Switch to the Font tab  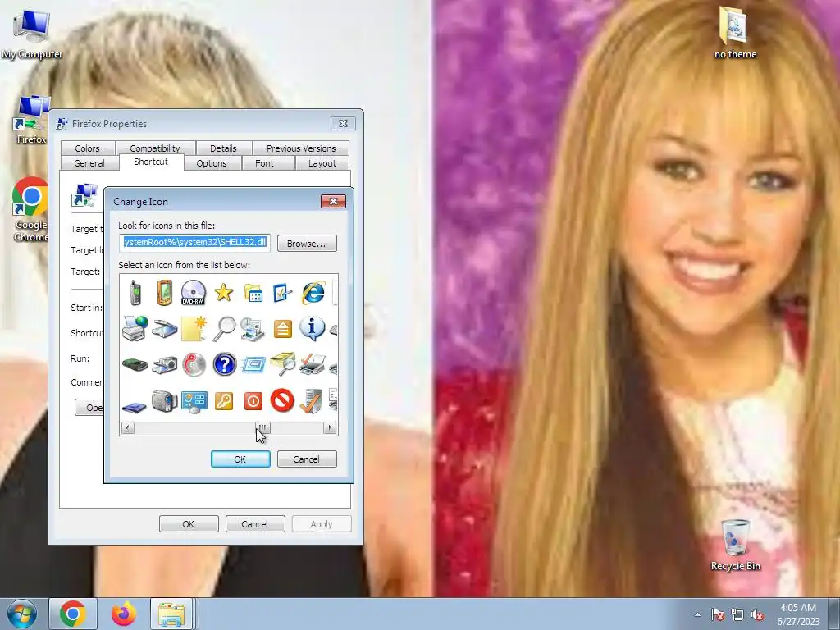(264, 163)
